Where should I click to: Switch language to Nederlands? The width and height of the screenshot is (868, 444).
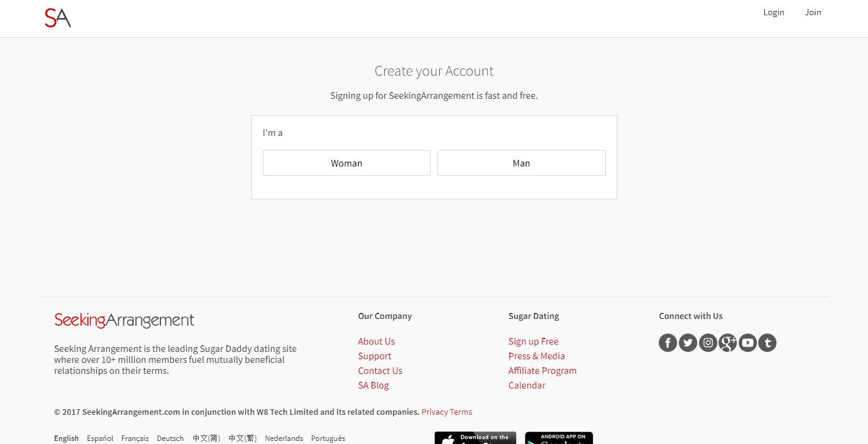284,439
